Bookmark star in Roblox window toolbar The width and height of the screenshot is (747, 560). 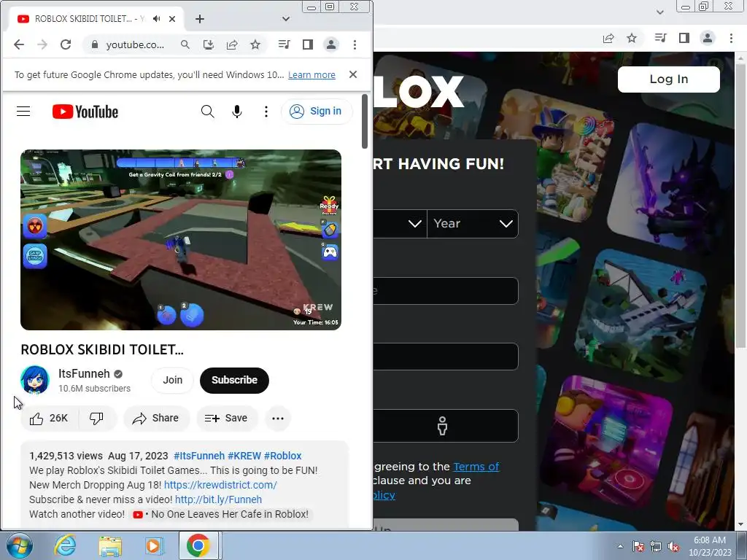click(632, 38)
